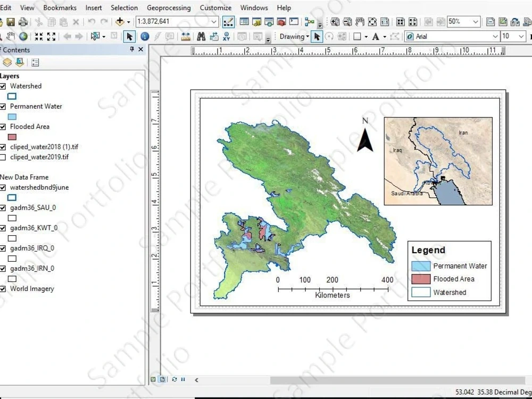Image resolution: width=532 pixels, height=399 pixels.
Task: Hide the gadm36_IRQ_0 layer
Action: point(4,248)
